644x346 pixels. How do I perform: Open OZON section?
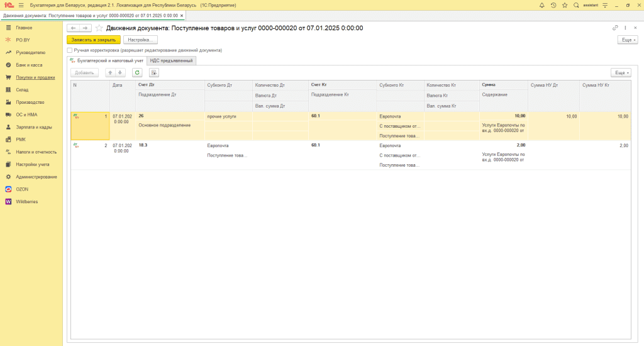pos(22,189)
